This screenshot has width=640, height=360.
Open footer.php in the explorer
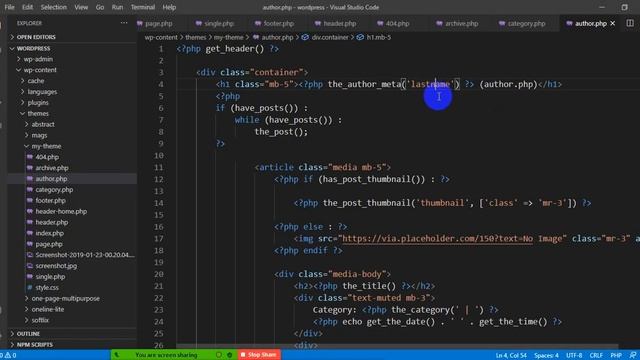click(50, 201)
